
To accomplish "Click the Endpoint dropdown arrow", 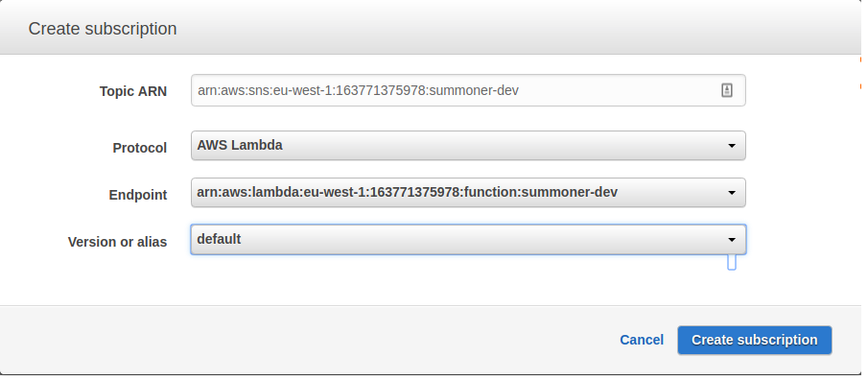I will tap(731, 193).
